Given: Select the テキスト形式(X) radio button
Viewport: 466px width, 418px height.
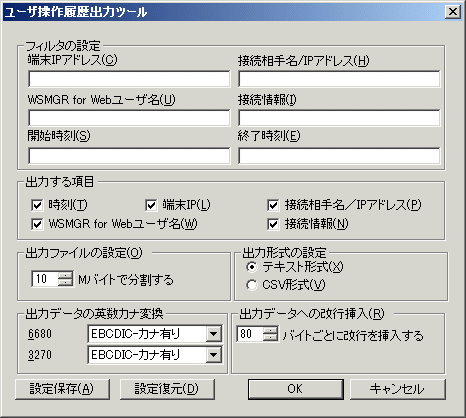Looking at the screenshot, I should pyautogui.click(x=252, y=267).
